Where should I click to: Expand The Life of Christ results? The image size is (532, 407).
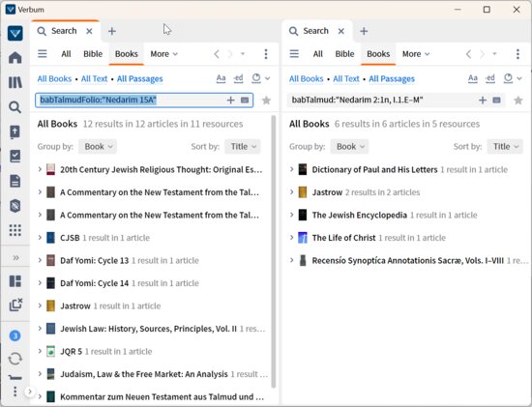[292, 238]
